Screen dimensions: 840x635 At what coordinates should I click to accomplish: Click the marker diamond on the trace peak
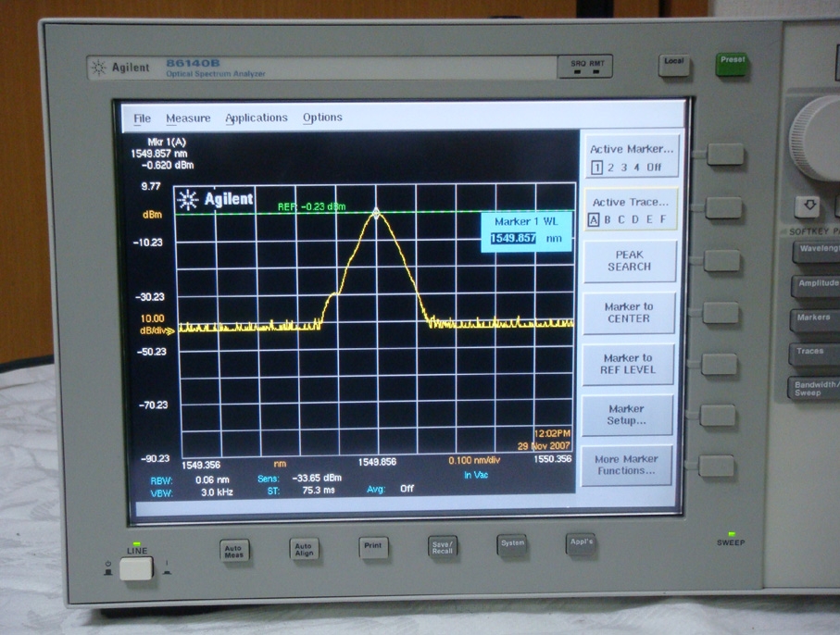tap(376, 214)
